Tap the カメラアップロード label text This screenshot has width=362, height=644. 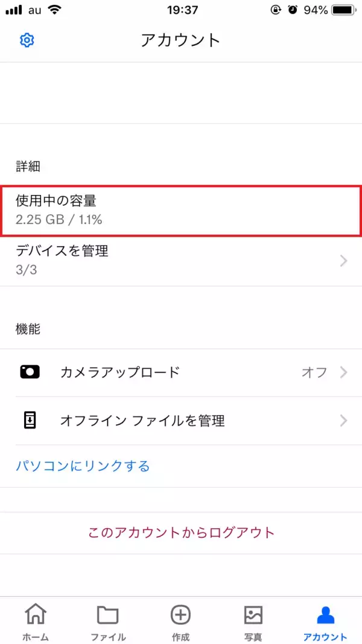(120, 372)
